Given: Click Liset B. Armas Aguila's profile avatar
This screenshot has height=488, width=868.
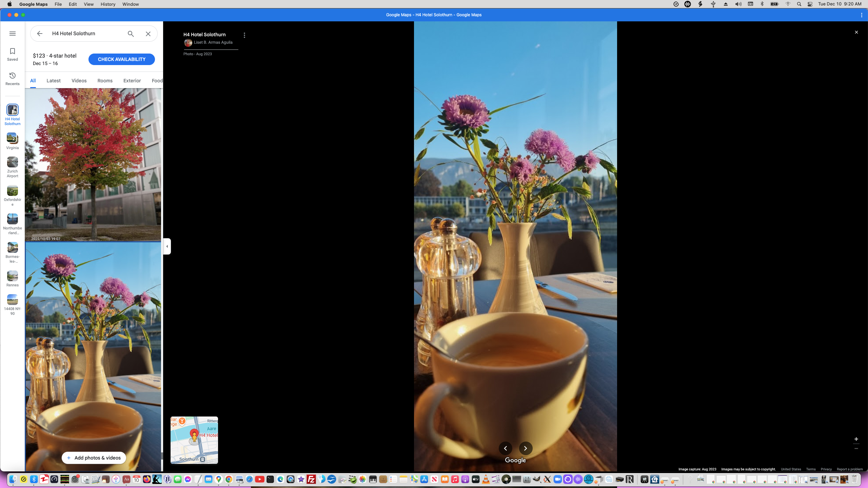Looking at the screenshot, I should (188, 42).
